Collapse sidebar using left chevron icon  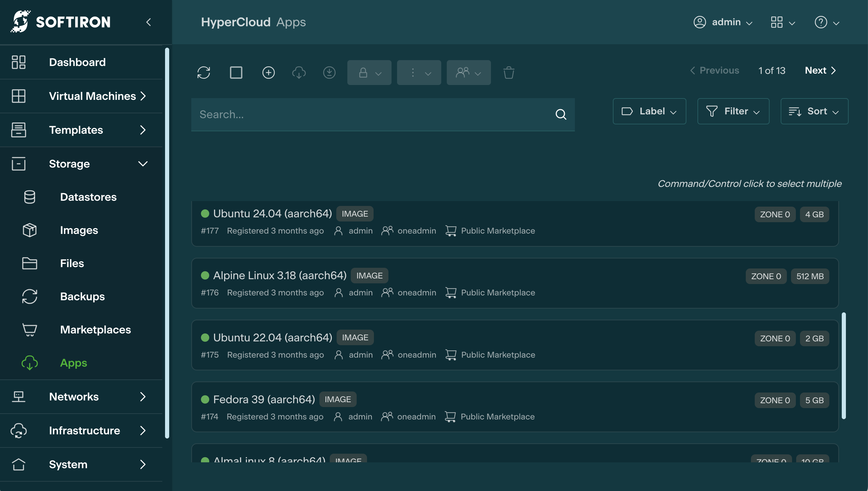click(x=149, y=22)
